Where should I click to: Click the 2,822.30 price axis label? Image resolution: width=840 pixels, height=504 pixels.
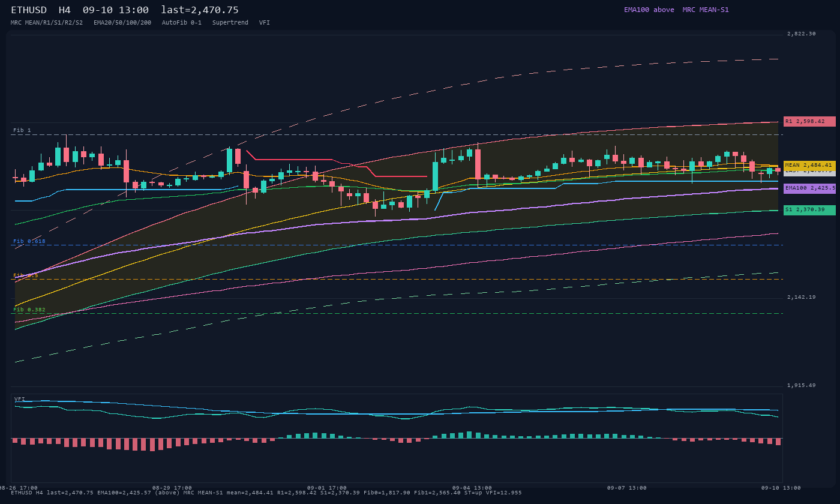(801, 34)
